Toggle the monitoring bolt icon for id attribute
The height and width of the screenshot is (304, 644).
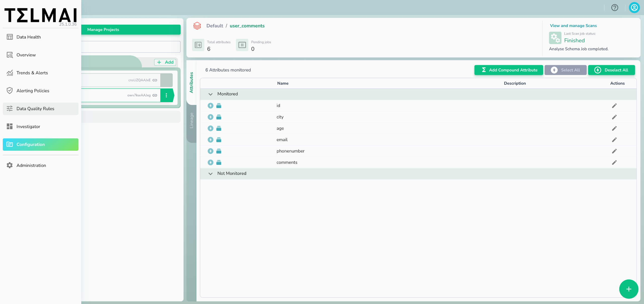pos(211,106)
